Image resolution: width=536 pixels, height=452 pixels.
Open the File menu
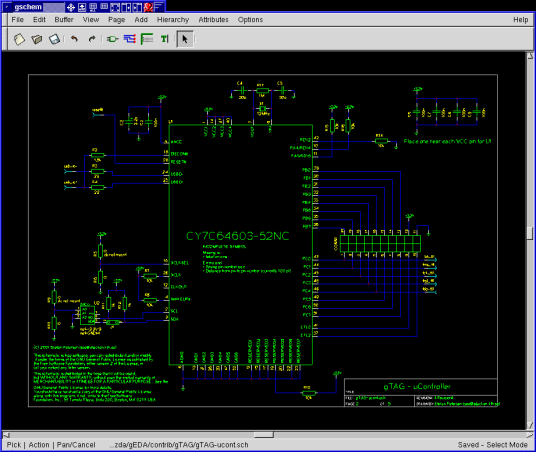17,19
